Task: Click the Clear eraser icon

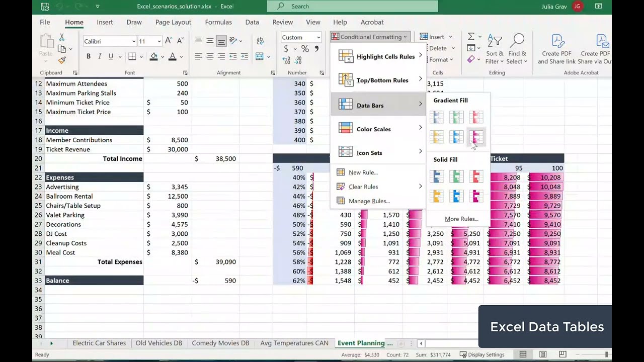Action: pos(471,59)
